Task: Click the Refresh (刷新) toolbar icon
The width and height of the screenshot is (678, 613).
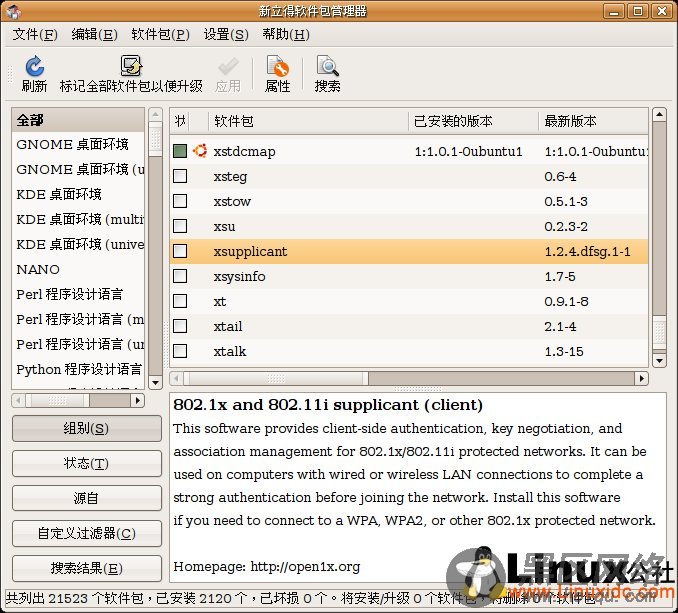Action: 35,66
